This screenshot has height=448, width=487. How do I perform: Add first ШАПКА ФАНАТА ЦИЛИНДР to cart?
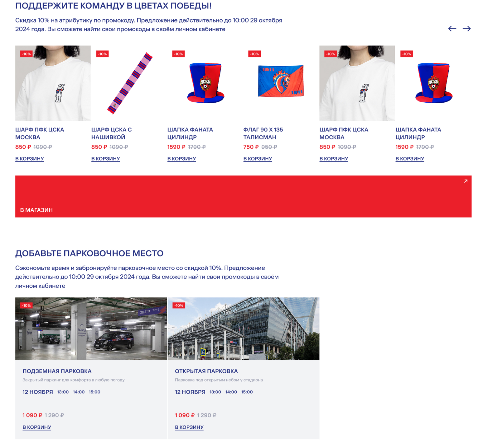[x=181, y=159]
